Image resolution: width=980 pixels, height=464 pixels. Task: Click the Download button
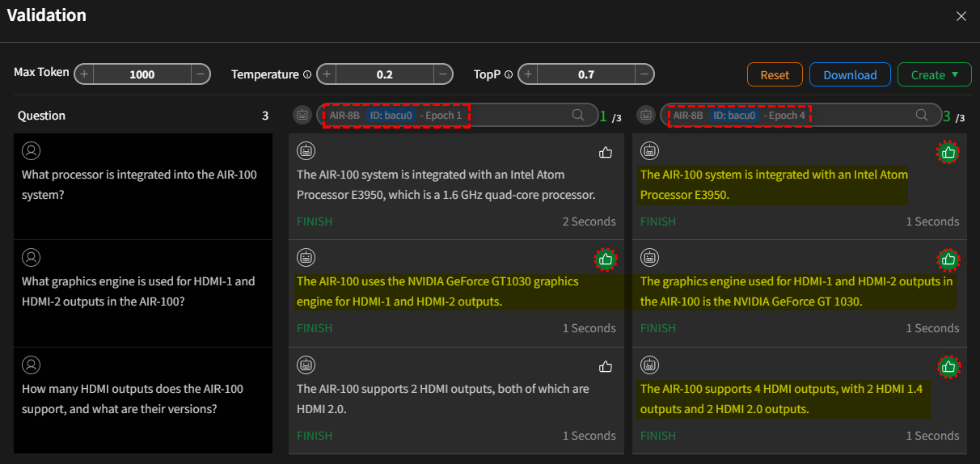[x=850, y=74]
